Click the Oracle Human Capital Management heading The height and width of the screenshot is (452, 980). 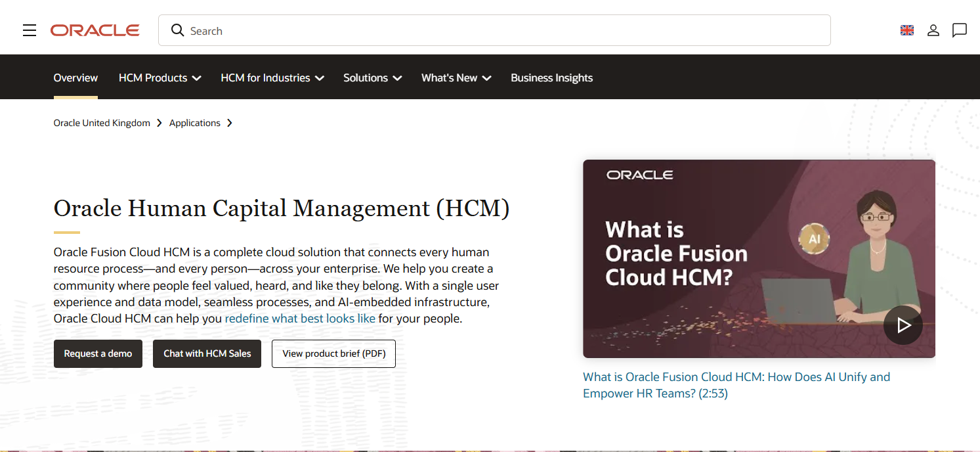(x=282, y=208)
